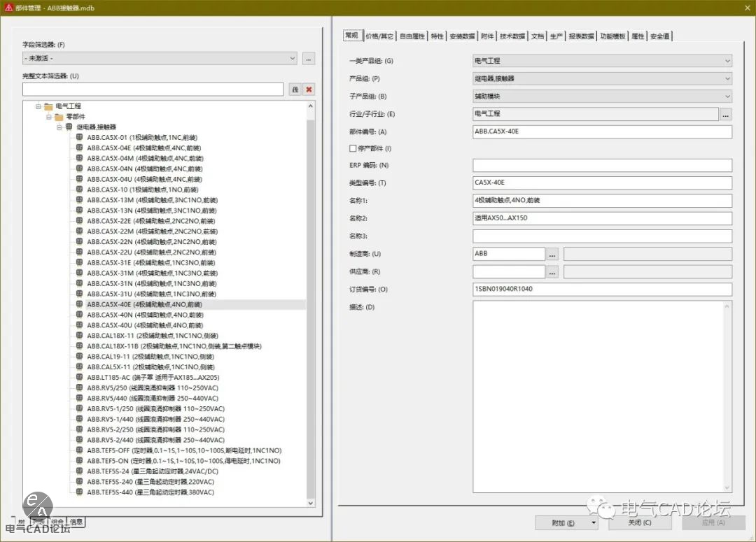The image size is (756, 542).
Task: Click the 名称3 empty input field
Action: pos(602,236)
